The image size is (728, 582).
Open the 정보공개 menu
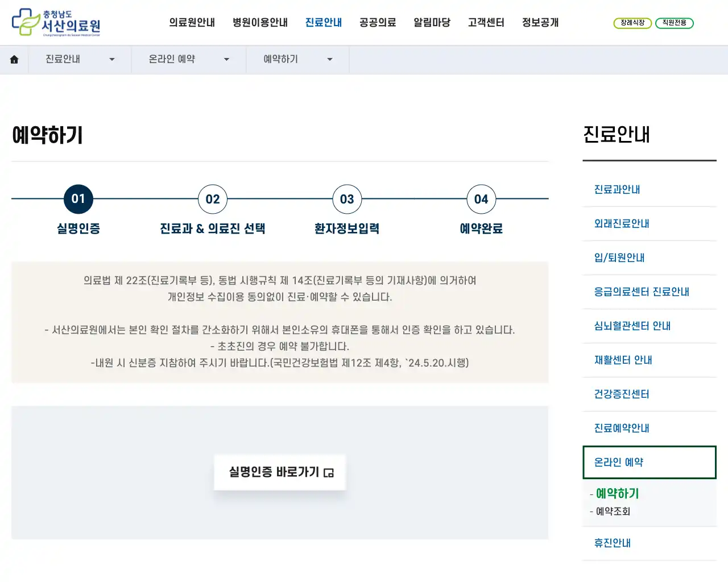click(x=539, y=23)
